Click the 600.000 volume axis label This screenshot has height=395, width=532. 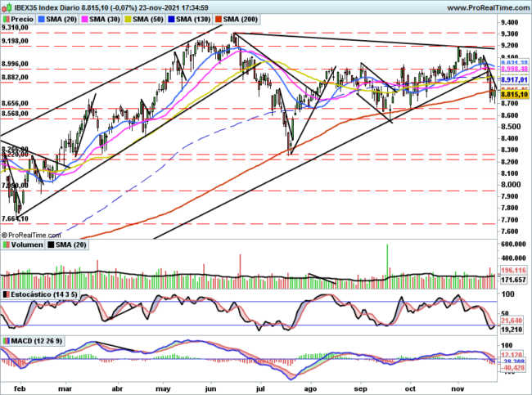(513, 245)
